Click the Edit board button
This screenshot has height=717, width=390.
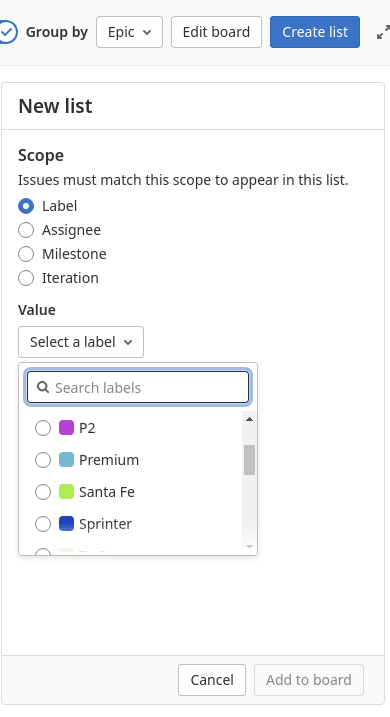(216, 32)
